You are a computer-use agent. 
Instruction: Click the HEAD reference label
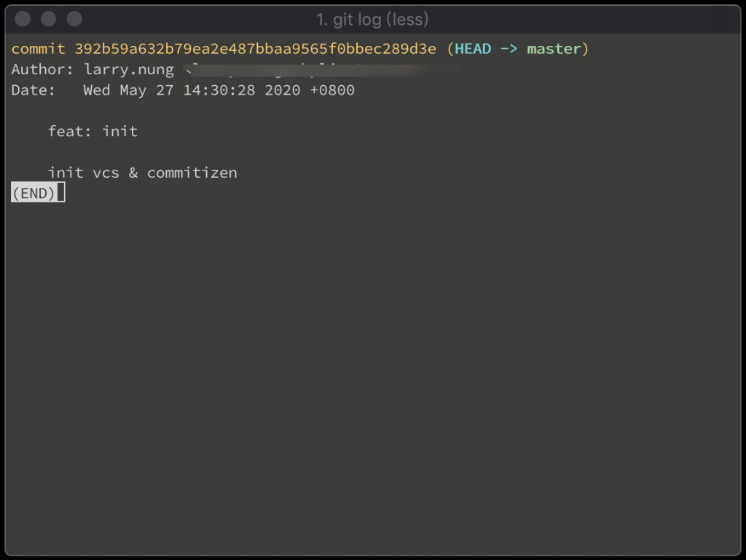473,49
